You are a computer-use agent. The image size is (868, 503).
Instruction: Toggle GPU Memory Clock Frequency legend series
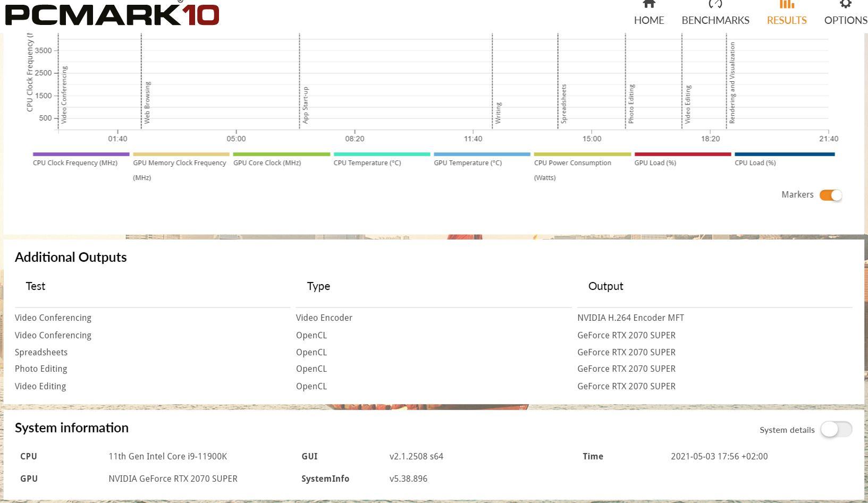pos(181,167)
